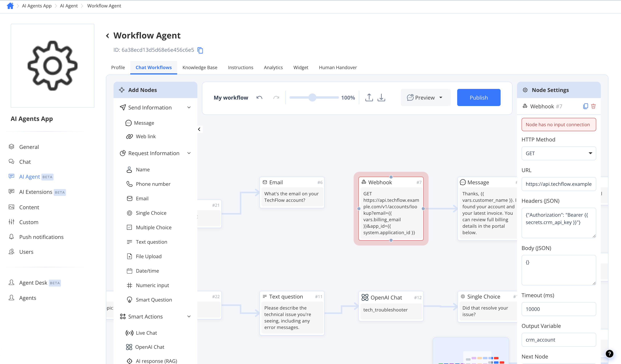
Task: Add an Email request node
Action: coord(137,199)
